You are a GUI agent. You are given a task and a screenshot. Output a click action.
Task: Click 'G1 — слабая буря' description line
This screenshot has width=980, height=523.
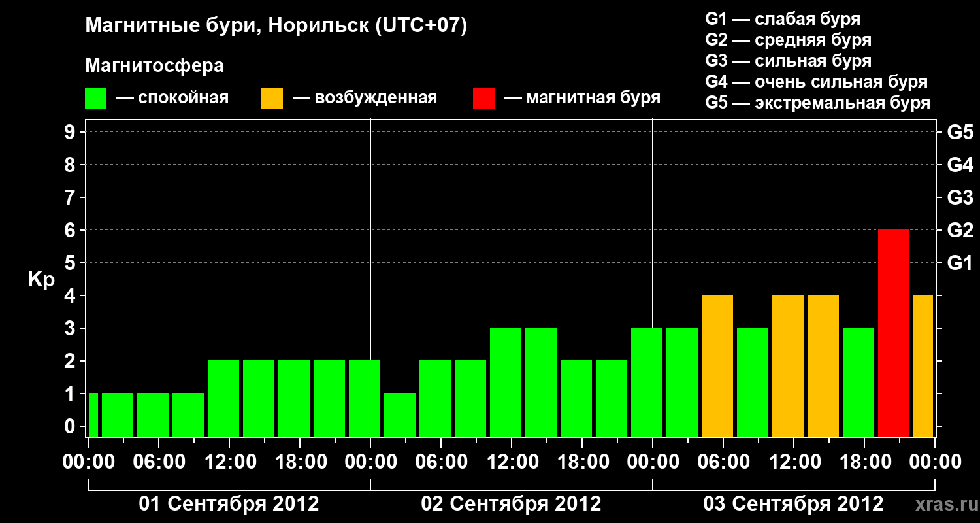pos(783,19)
